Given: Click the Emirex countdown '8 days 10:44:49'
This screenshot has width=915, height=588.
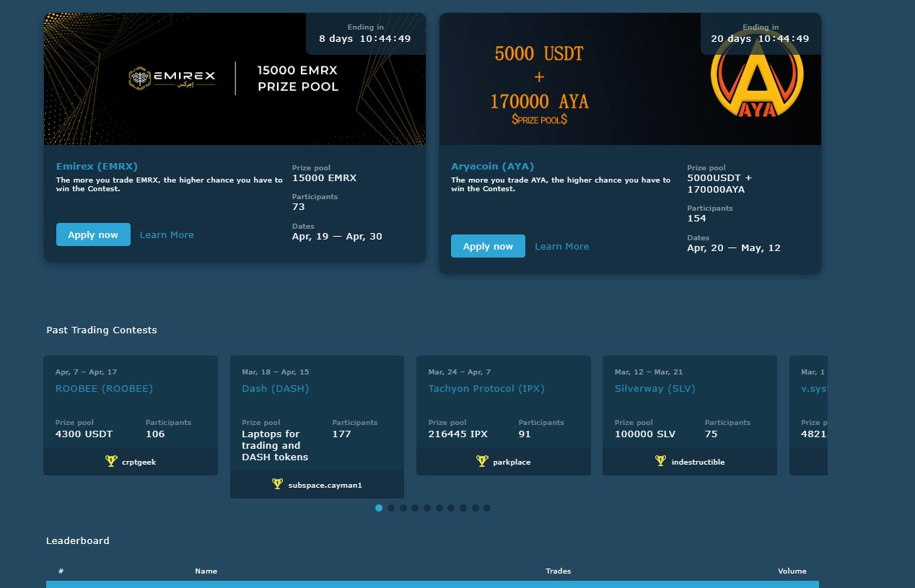Looking at the screenshot, I should (365, 39).
